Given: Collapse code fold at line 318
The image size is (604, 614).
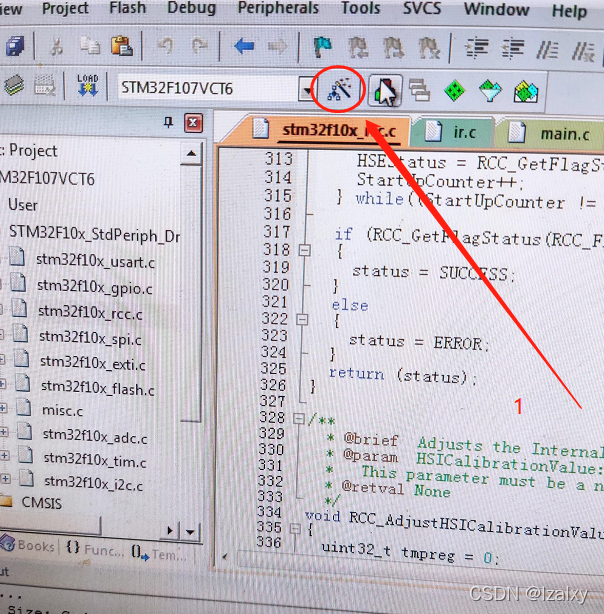Looking at the screenshot, I should coord(304,250).
